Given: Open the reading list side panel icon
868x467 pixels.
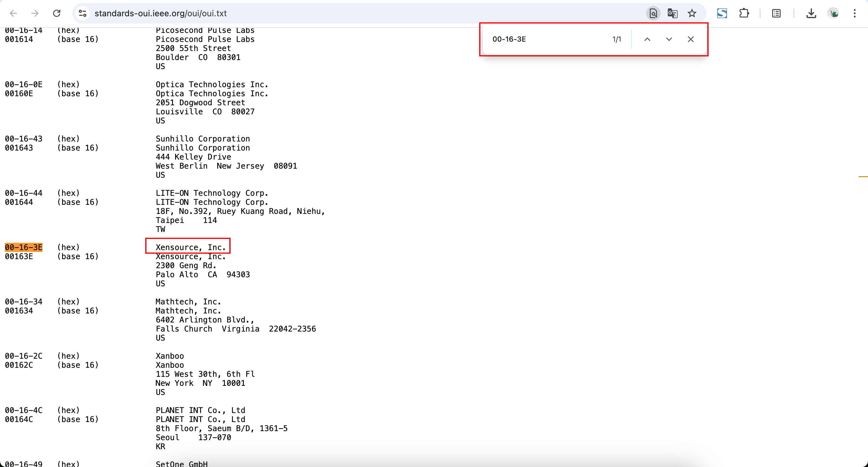Looking at the screenshot, I should 776,14.
